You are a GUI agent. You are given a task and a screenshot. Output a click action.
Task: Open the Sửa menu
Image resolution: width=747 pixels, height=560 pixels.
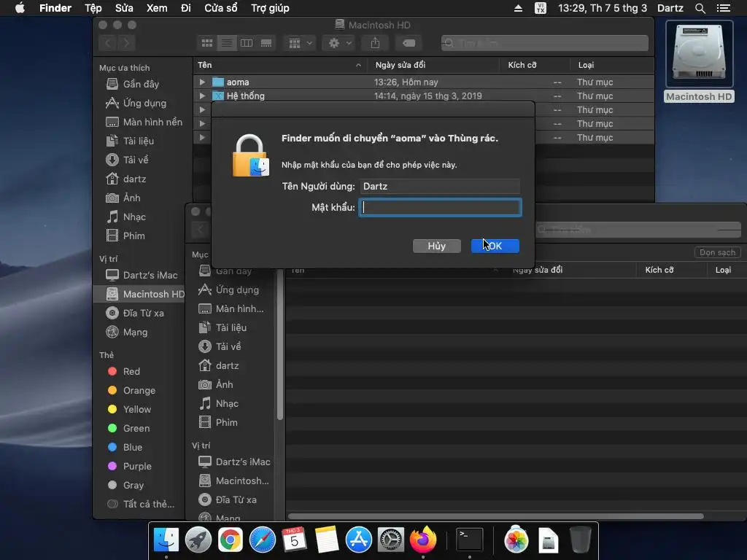pos(124,8)
